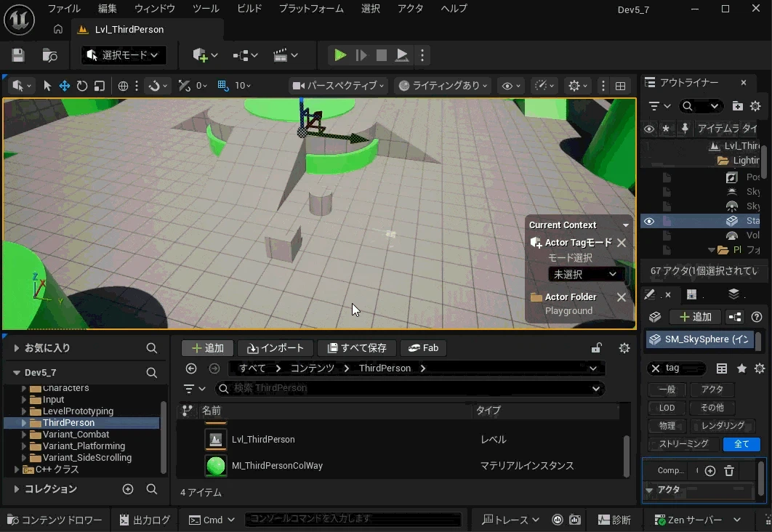Viewport: 772px width, 532px height.
Task: Select the MI_ThirdPersonColWay material thumbnail
Action: click(216, 466)
